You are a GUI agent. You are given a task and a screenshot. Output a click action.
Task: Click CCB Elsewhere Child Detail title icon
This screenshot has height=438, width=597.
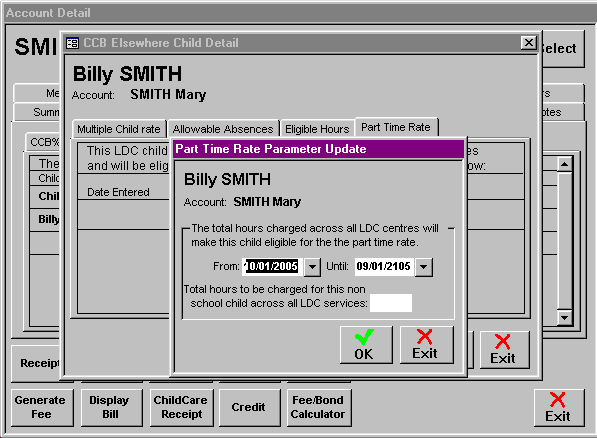point(72,43)
